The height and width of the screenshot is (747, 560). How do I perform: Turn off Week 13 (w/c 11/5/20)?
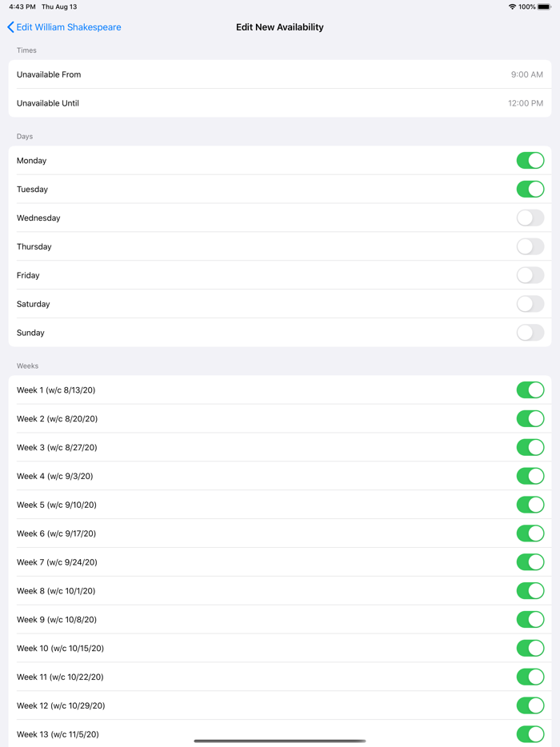tap(530, 734)
